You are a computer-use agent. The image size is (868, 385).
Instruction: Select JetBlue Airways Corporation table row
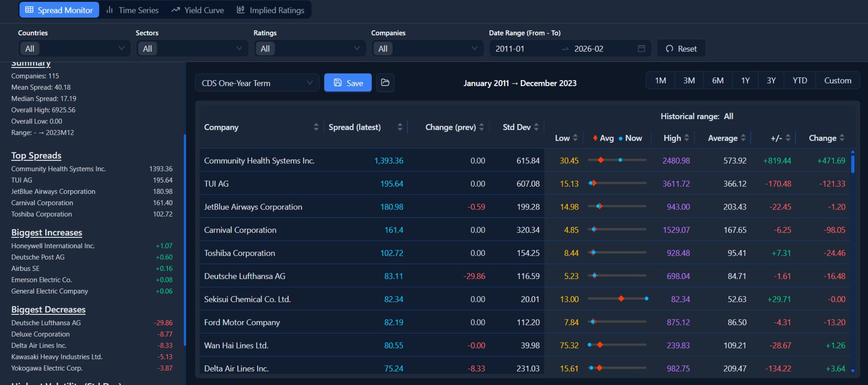coord(525,207)
